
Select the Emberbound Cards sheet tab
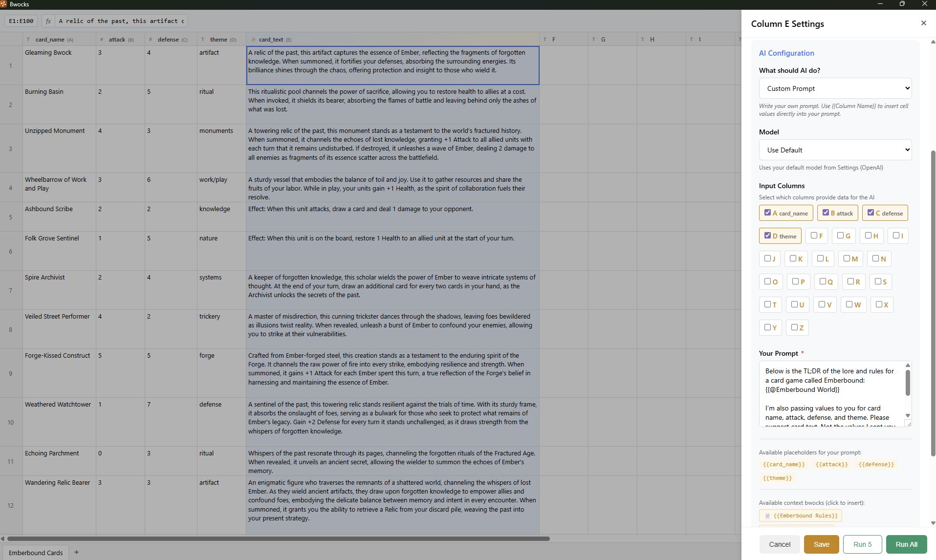coord(35,553)
